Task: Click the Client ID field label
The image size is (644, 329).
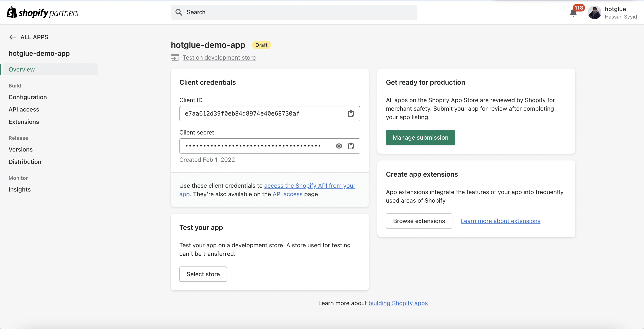Action: [191, 100]
